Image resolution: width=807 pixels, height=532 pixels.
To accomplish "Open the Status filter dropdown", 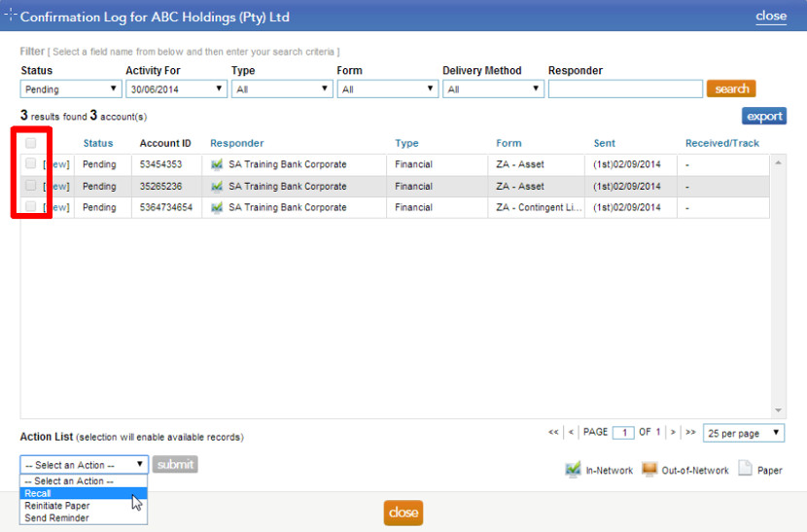I will click(70, 89).
